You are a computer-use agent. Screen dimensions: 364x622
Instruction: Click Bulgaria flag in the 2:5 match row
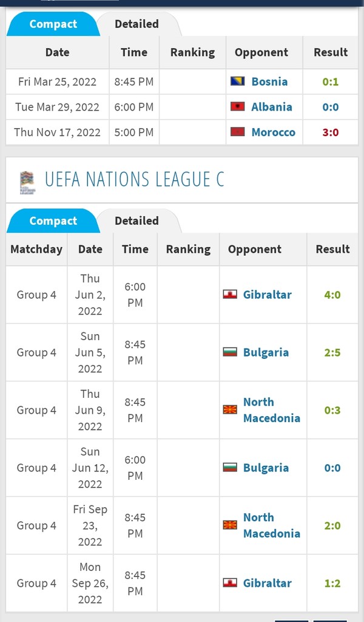click(x=230, y=352)
